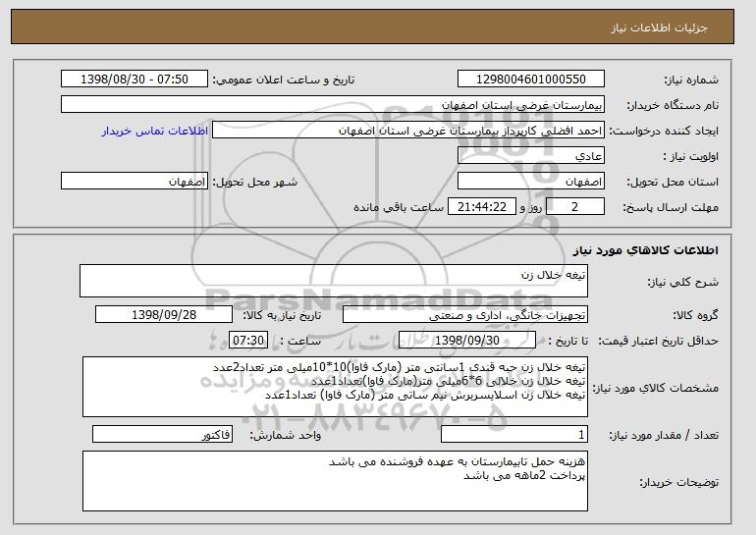Click the label مشخصات کالای مورد نیاز
The width and height of the screenshot is (756, 535).
pos(655,388)
